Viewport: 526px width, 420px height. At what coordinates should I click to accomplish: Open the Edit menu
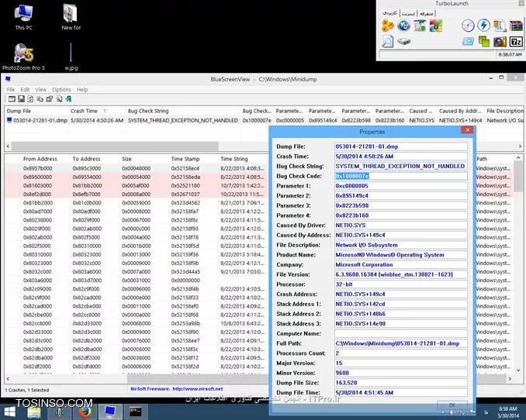[25, 89]
